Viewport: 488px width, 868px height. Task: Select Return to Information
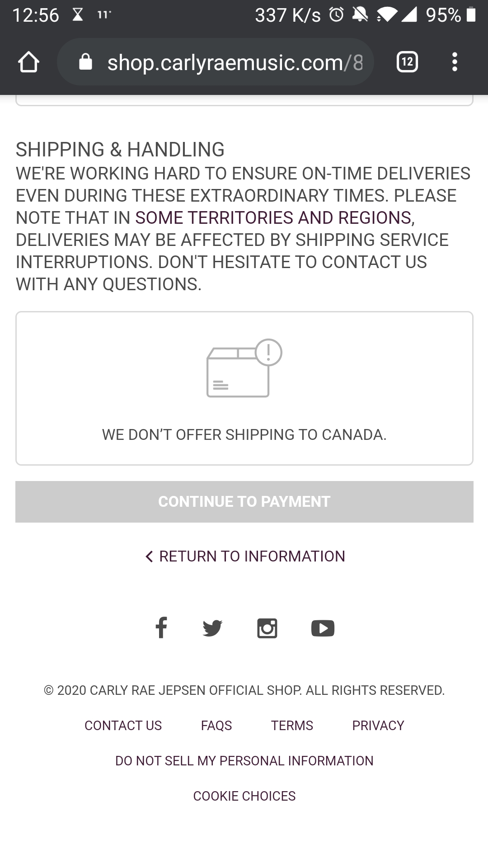tap(252, 556)
